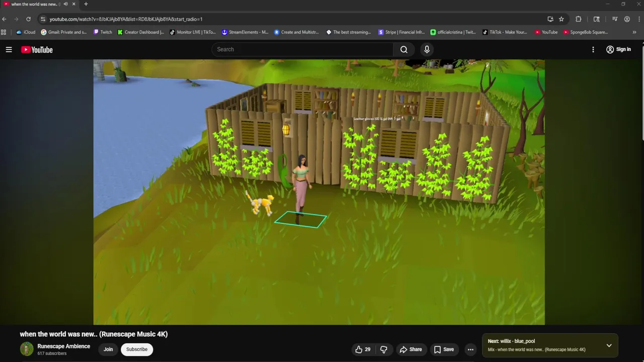Open Create and Multistream bookmark
Viewport: 644px width, 362px height.
[x=297, y=32]
